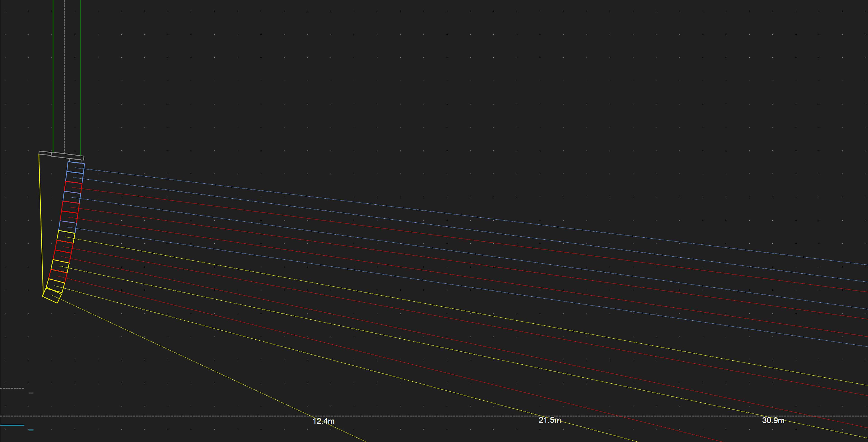868x442 pixels.
Task: Select the first yellow cabinet below blue ones
Action: pyautogui.click(x=66, y=237)
